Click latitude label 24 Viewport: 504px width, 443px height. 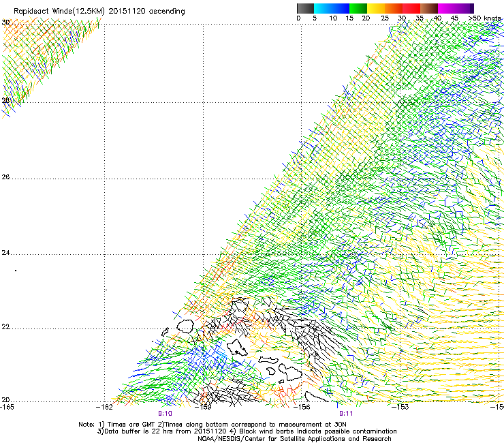pos(5,253)
